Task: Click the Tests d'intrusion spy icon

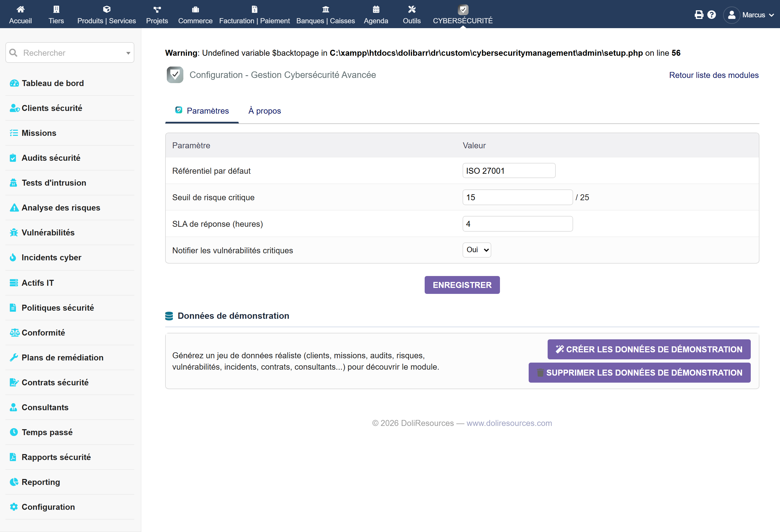Action: (x=14, y=183)
